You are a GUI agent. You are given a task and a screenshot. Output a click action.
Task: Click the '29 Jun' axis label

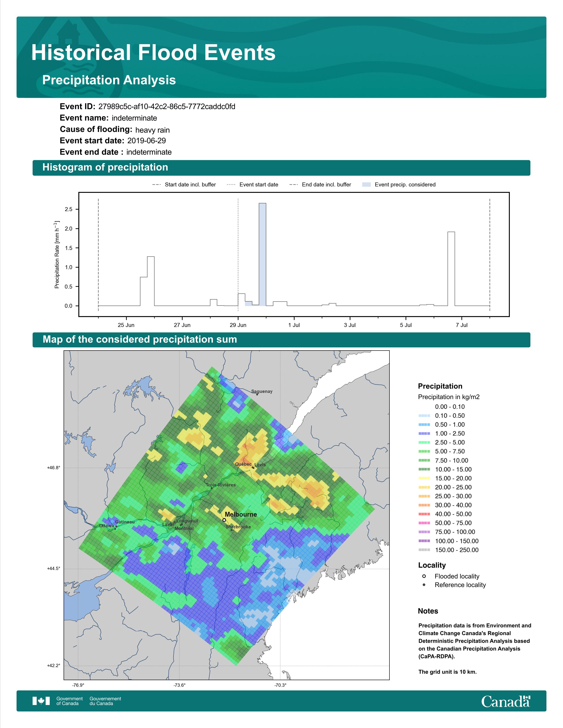(238, 325)
